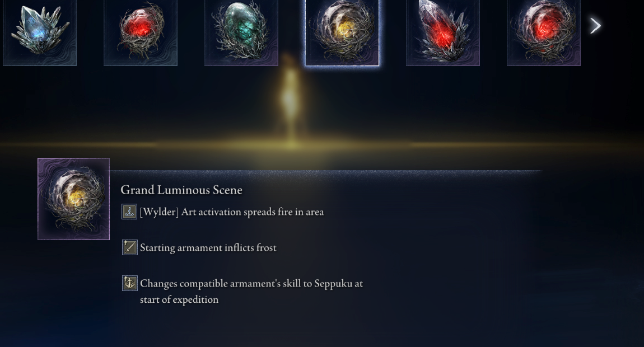Click the Wylder art activation effect icon
This screenshot has width=644, height=347.
click(x=129, y=212)
